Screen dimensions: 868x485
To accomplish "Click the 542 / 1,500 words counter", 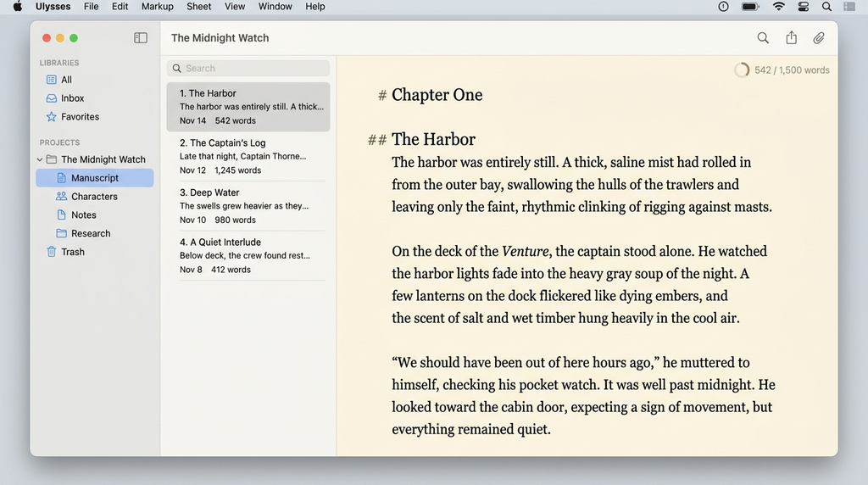I will click(792, 70).
